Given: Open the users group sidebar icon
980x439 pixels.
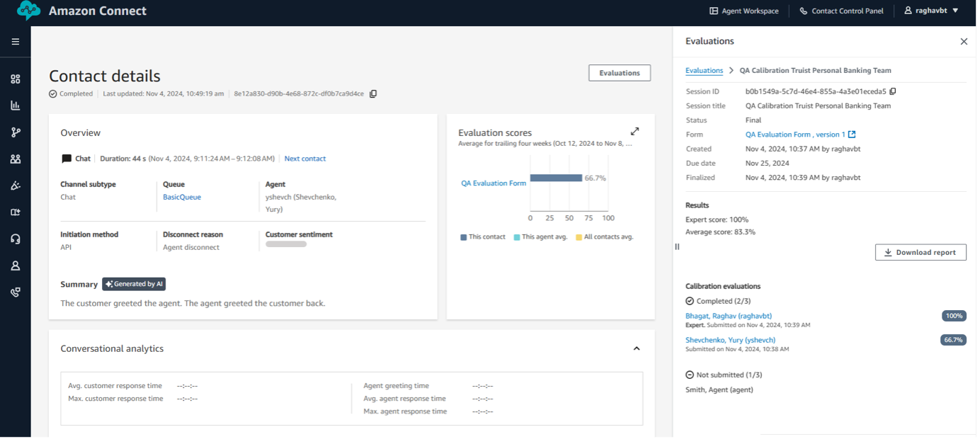Looking at the screenshot, I should (x=15, y=159).
